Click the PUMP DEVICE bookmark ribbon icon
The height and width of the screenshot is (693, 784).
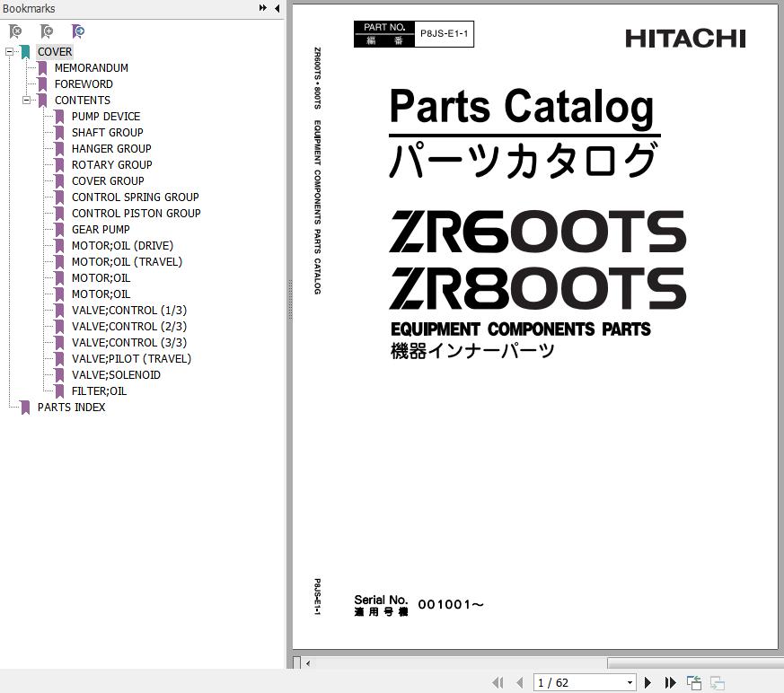click(x=59, y=117)
